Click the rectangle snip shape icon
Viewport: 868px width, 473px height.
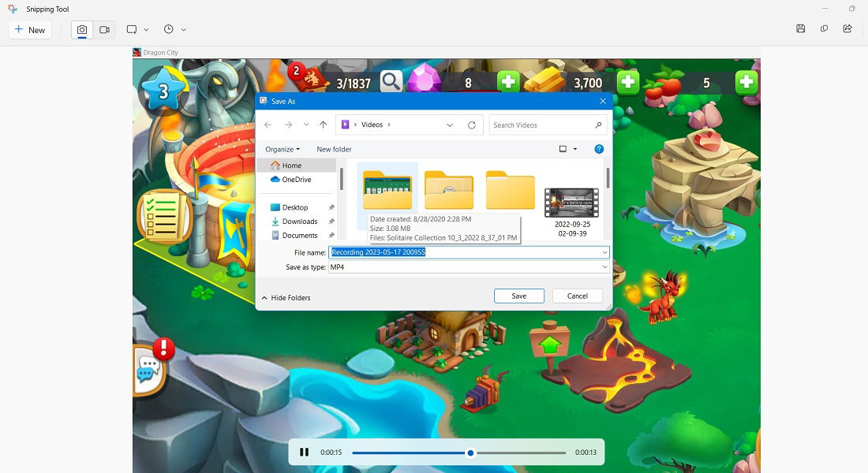(131, 29)
